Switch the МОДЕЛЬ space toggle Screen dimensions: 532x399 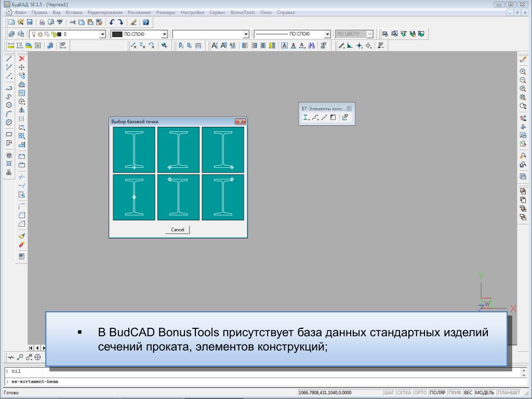click(485, 393)
